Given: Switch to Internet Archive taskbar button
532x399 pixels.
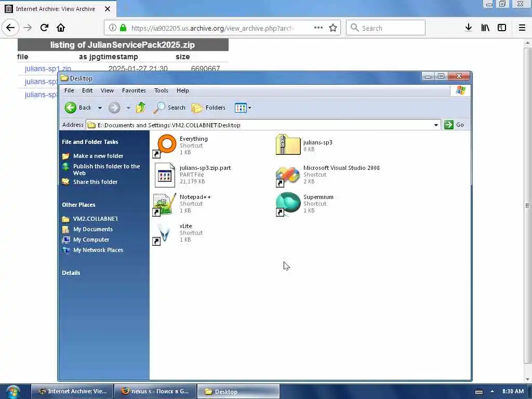Looking at the screenshot, I should [72, 391].
